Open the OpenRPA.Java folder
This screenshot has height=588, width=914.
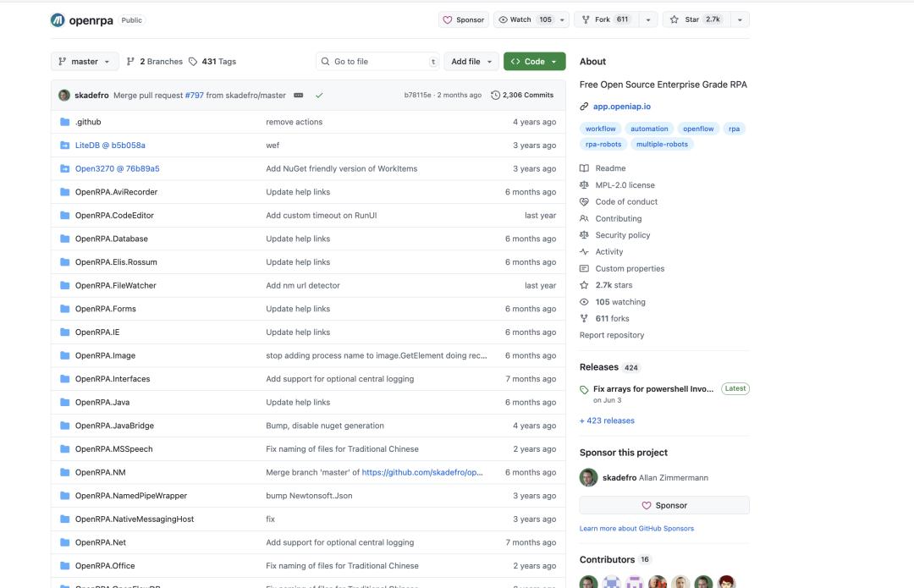click(x=102, y=402)
